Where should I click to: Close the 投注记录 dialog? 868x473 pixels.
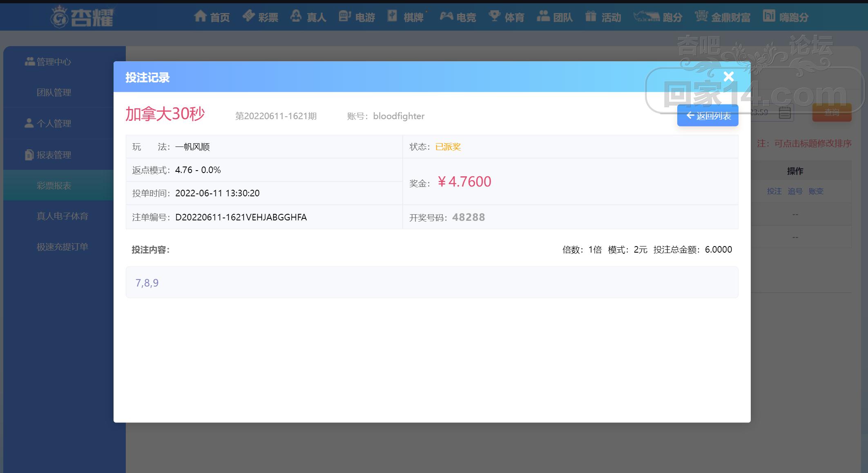(728, 77)
